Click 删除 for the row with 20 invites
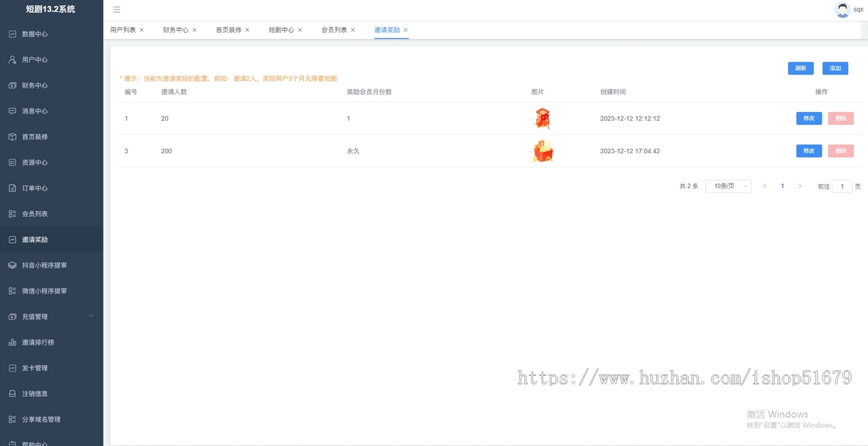The width and height of the screenshot is (868, 446). [x=841, y=119]
